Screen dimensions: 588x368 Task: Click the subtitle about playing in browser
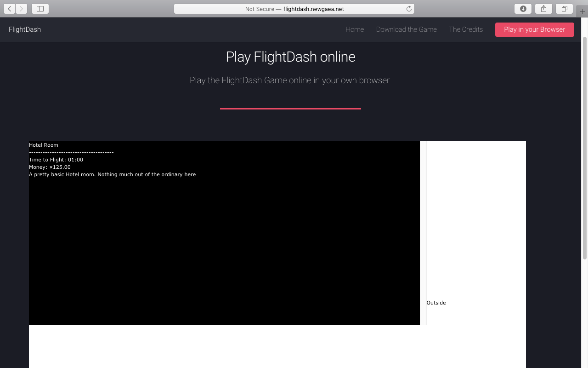click(290, 80)
